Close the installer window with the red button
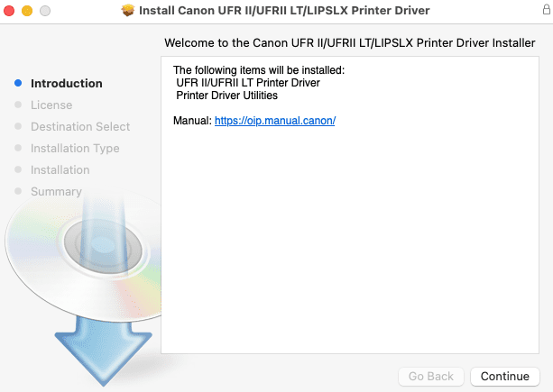Image resolution: width=553 pixels, height=392 pixels. [x=10, y=10]
